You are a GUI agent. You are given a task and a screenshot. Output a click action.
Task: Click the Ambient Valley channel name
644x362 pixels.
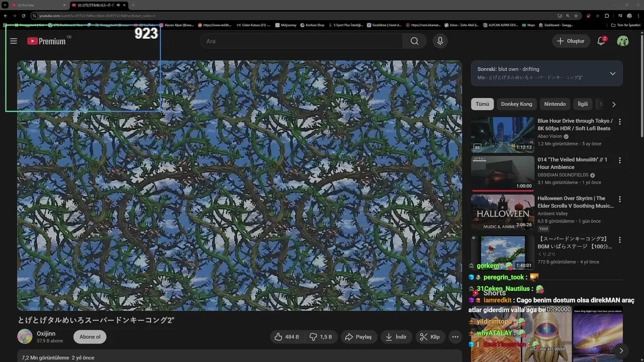[552, 214]
